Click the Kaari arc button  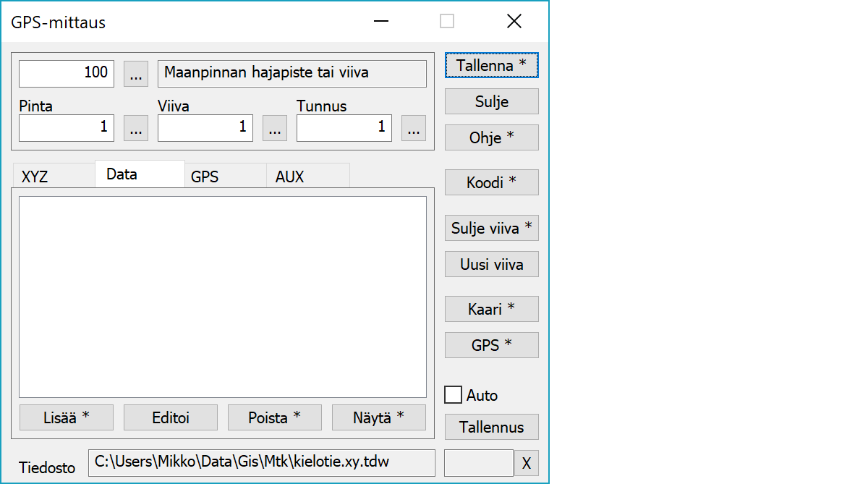(491, 309)
